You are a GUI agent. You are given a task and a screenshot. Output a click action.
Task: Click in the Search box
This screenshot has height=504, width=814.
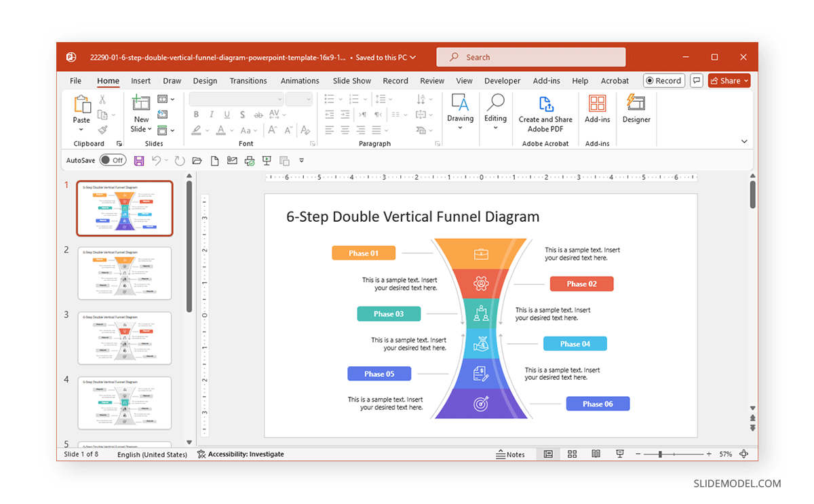point(530,58)
